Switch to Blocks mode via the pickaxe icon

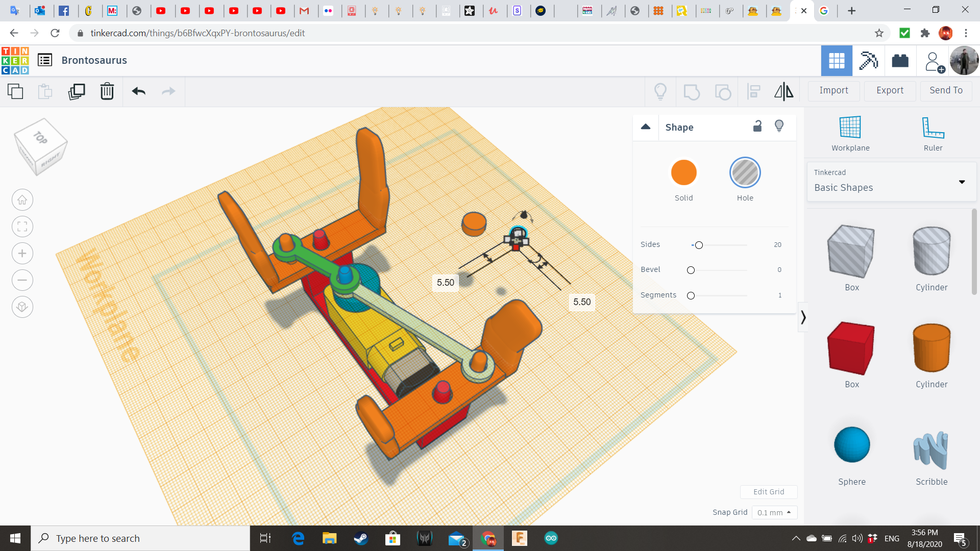[868, 61]
